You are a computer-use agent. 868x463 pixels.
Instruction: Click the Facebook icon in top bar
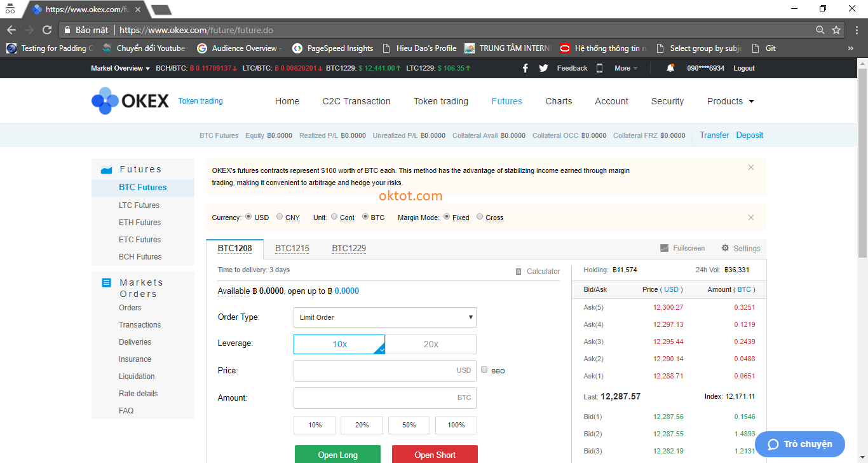pos(525,68)
